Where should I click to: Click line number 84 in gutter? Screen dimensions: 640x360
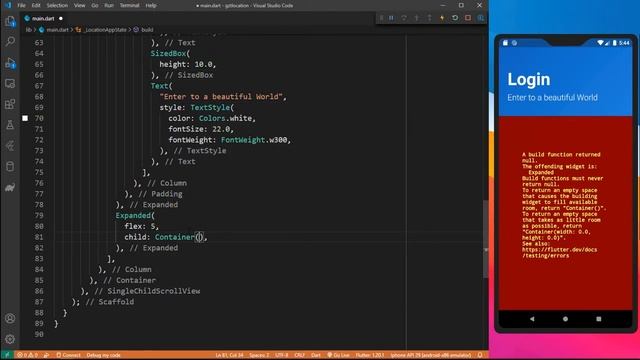(x=39, y=269)
